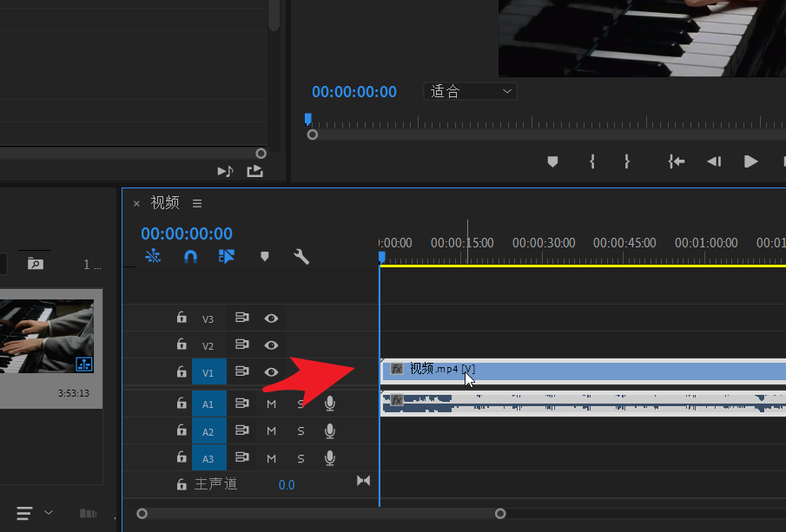
Task: Solo audio track A3
Action: [x=301, y=458]
